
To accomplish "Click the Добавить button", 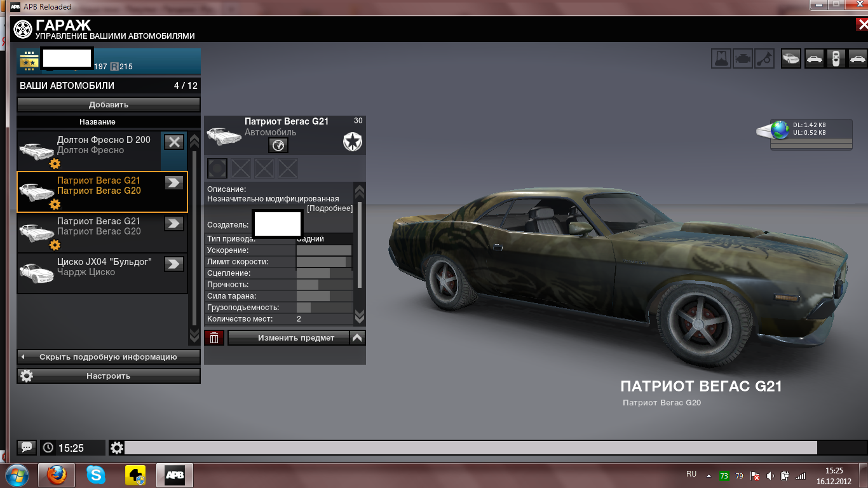I will pyautogui.click(x=108, y=105).
